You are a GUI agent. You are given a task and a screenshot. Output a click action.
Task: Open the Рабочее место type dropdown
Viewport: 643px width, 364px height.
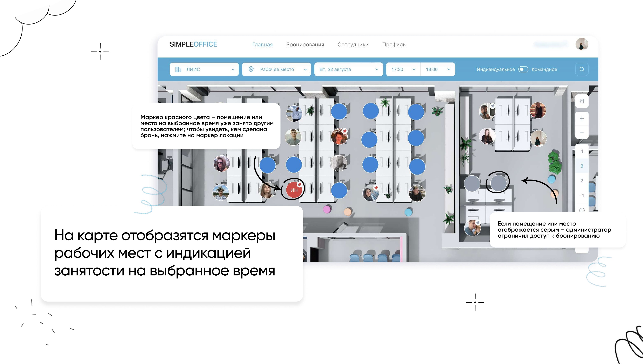pyautogui.click(x=276, y=69)
